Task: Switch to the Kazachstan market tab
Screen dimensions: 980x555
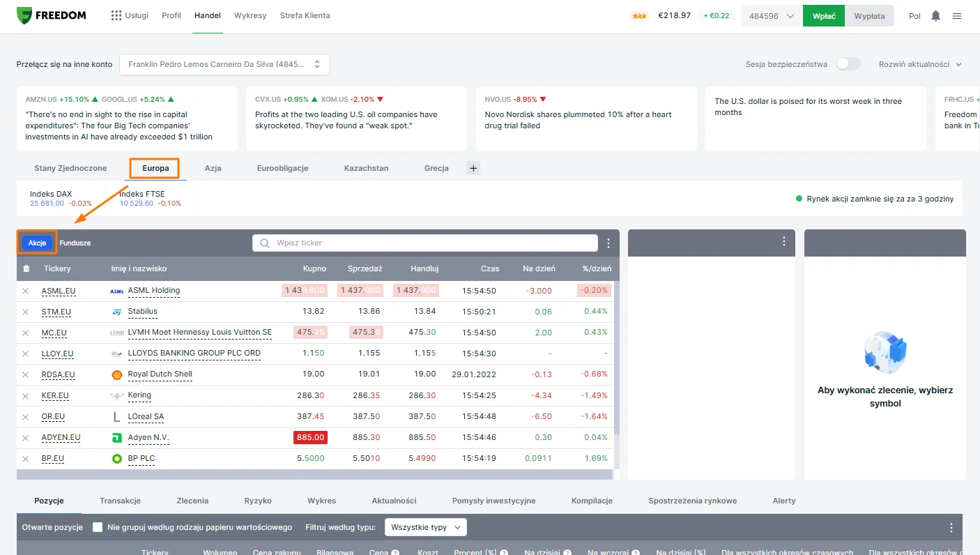Action: tap(367, 168)
